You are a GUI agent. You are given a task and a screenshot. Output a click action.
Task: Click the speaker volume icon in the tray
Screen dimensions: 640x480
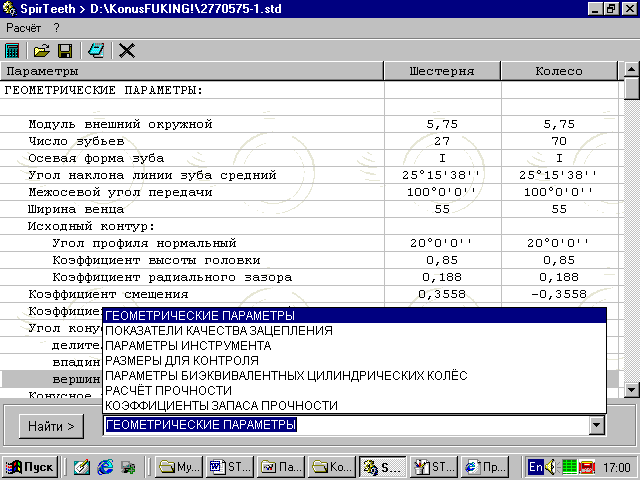click(x=551, y=466)
